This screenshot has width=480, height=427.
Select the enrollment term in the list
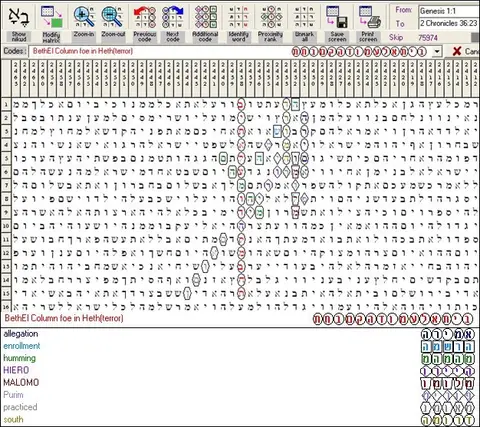point(22,346)
